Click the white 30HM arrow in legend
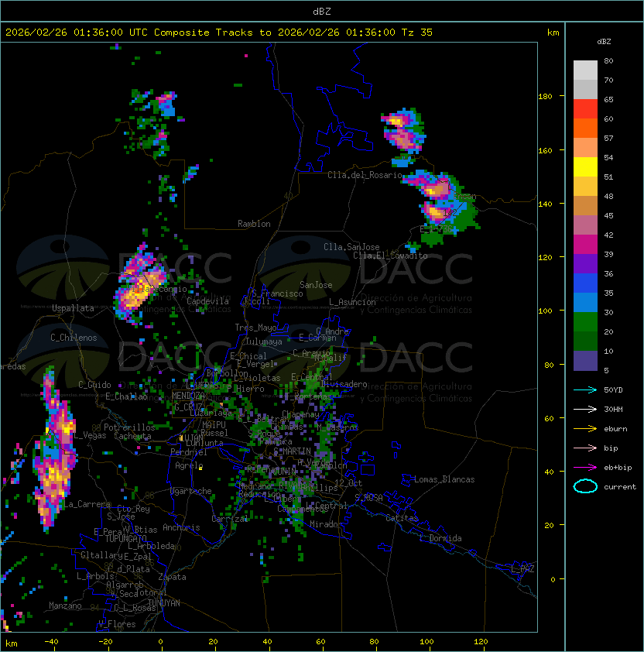The image size is (644, 652). (x=585, y=409)
